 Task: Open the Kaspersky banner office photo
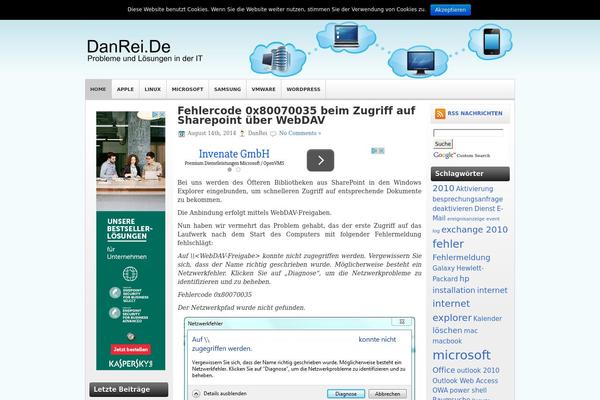(x=130, y=161)
